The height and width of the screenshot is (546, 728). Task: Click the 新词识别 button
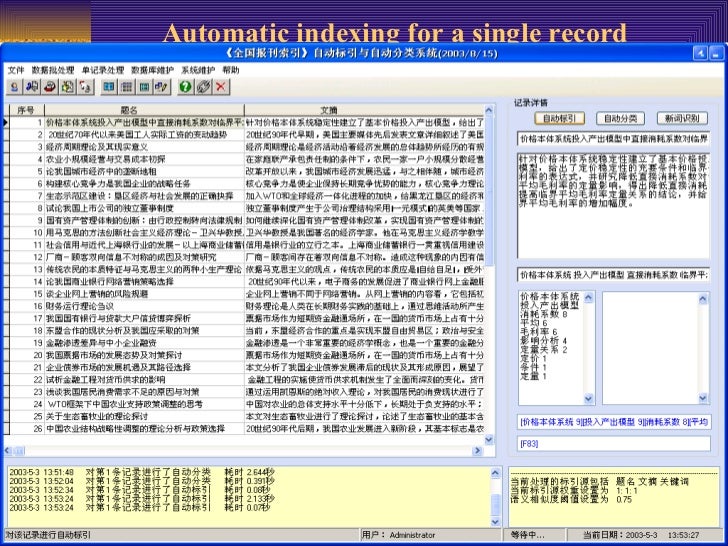[682, 118]
